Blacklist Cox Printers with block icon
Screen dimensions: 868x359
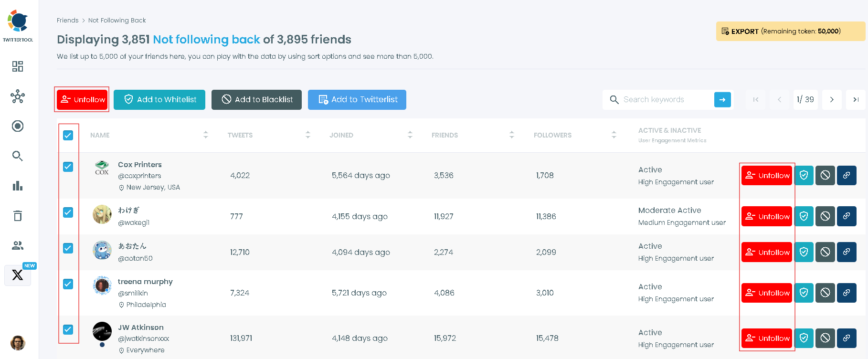pos(826,175)
